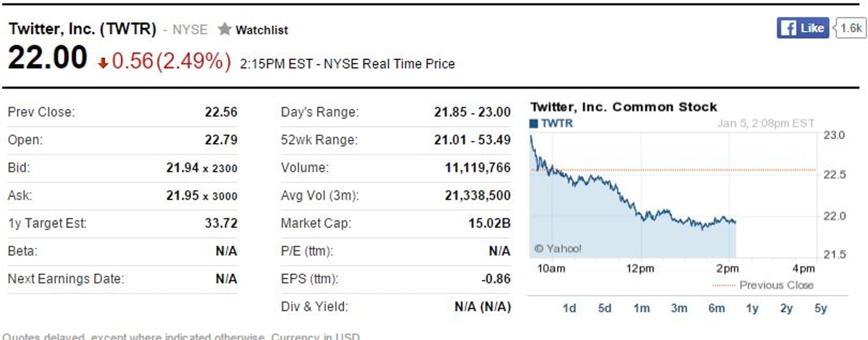Screen dimensions: 868x340
Task: Click the Twitter, Inc. (TWTR) heading
Action: [x=82, y=28]
